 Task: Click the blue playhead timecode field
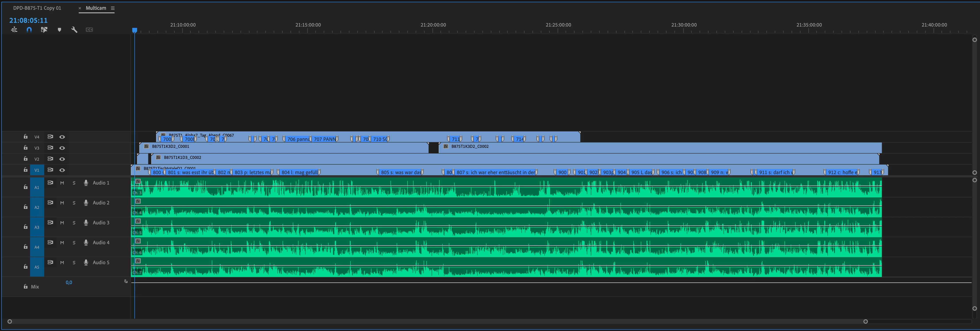tap(29, 21)
